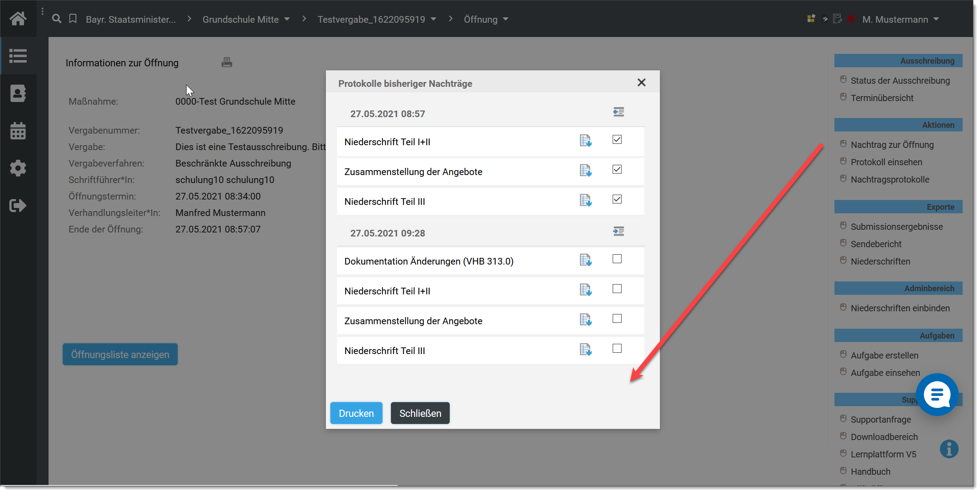The width and height of the screenshot is (980, 493).
Task: Open the three-dot menu beside search
Action: pyautogui.click(x=42, y=12)
